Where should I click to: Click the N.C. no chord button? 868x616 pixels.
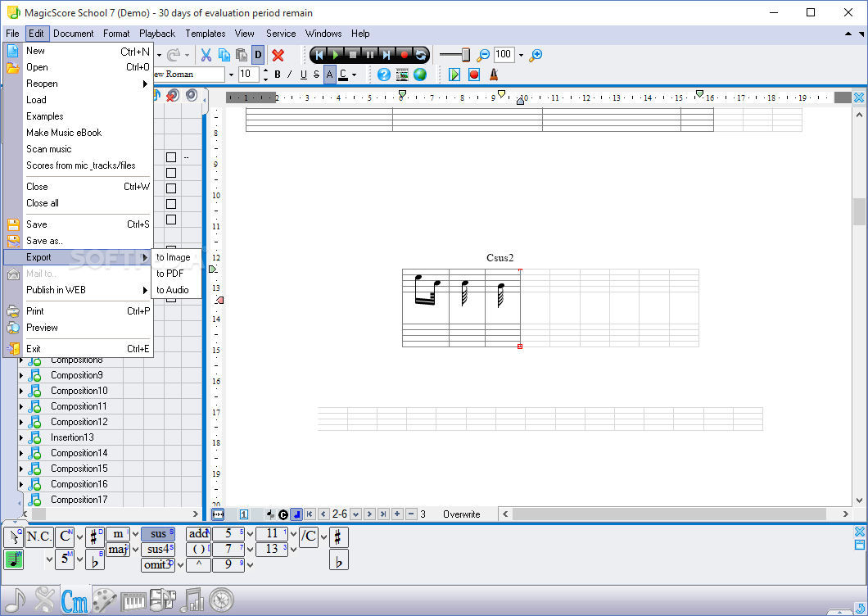[x=39, y=537]
